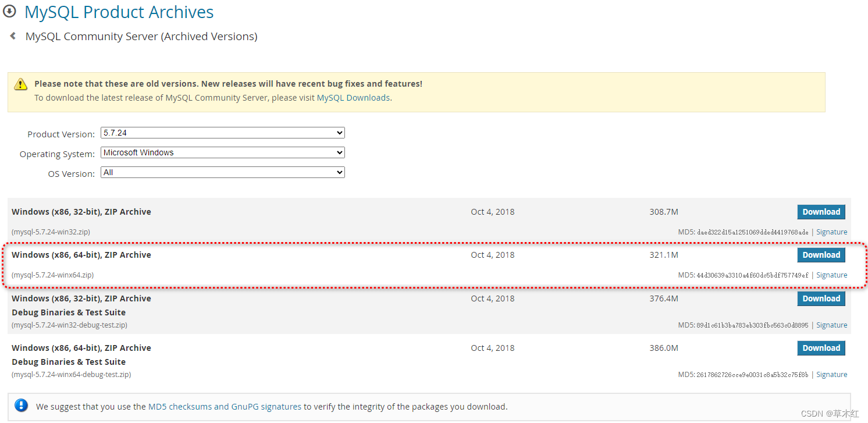Open the Product Version dropdown
This screenshot has height=423, width=868.
point(223,133)
